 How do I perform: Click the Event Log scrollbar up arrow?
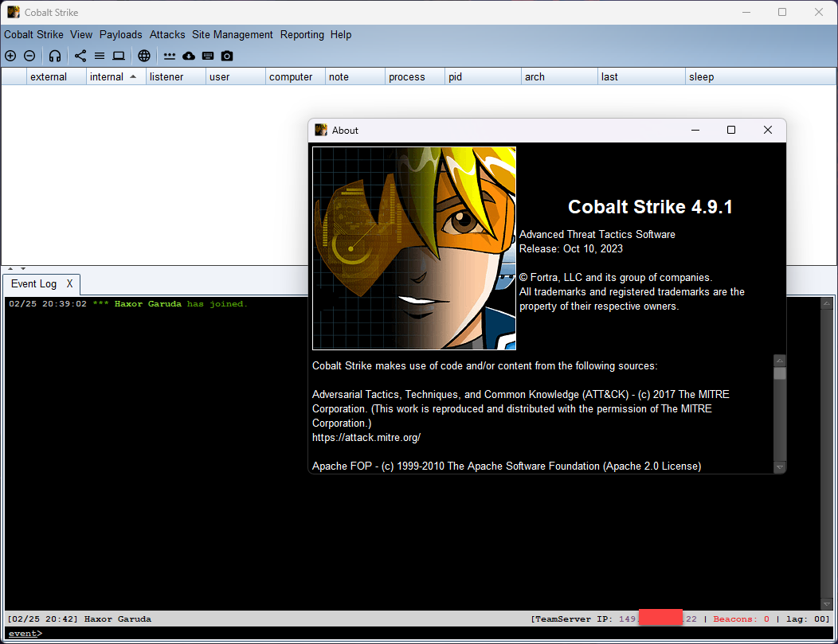(827, 303)
